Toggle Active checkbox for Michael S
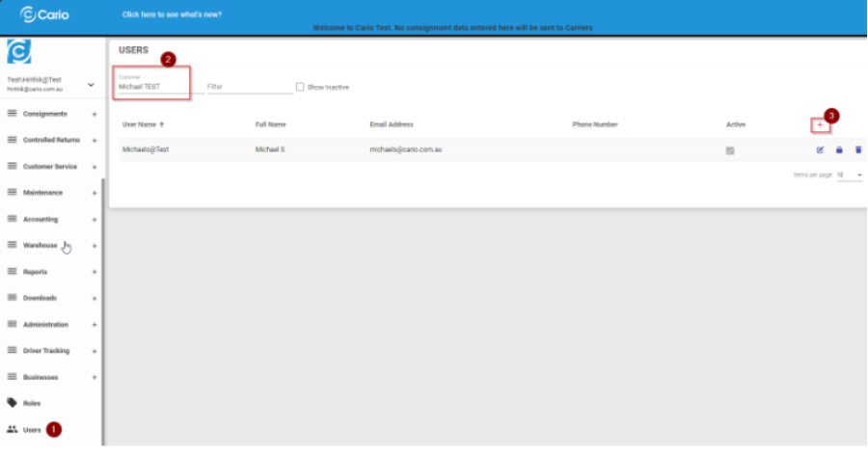 pos(730,150)
